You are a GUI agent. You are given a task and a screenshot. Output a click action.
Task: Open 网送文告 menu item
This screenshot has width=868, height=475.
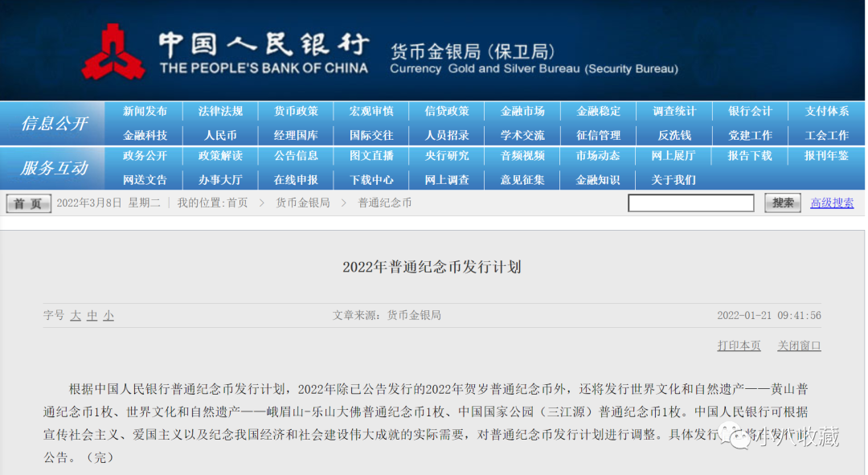(145, 180)
